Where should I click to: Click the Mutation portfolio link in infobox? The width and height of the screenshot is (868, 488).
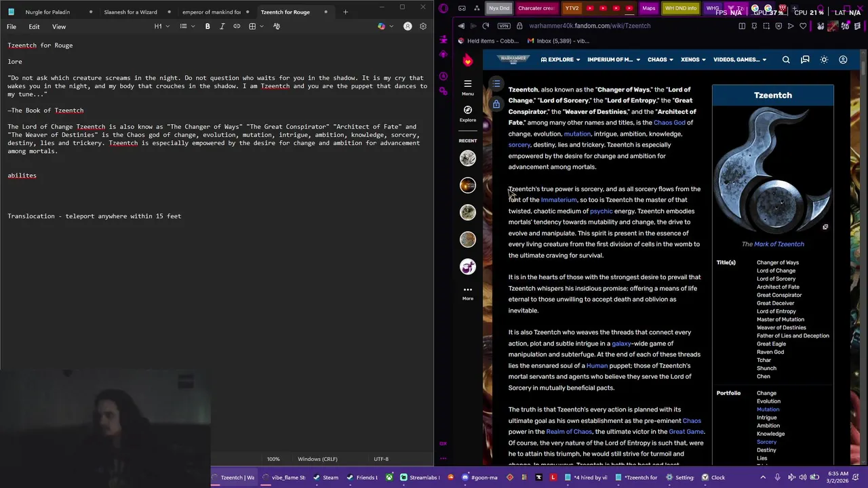768,409
